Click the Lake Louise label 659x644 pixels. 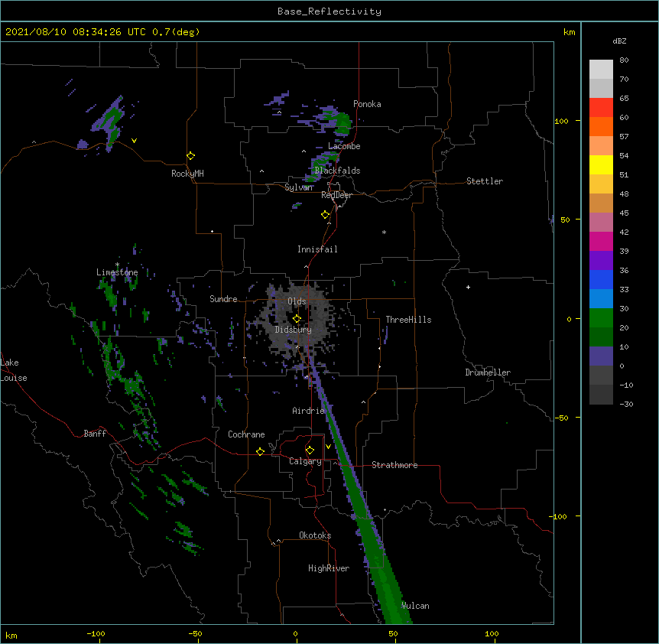click(14, 370)
